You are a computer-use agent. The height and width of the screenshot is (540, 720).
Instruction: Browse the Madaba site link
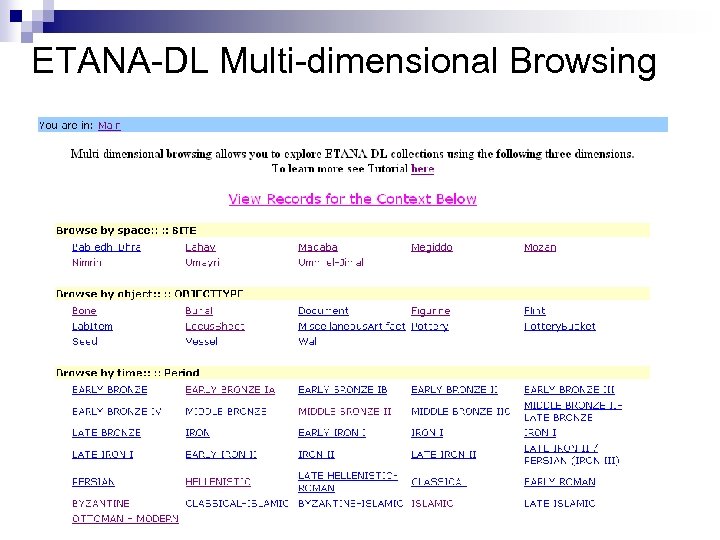318,248
